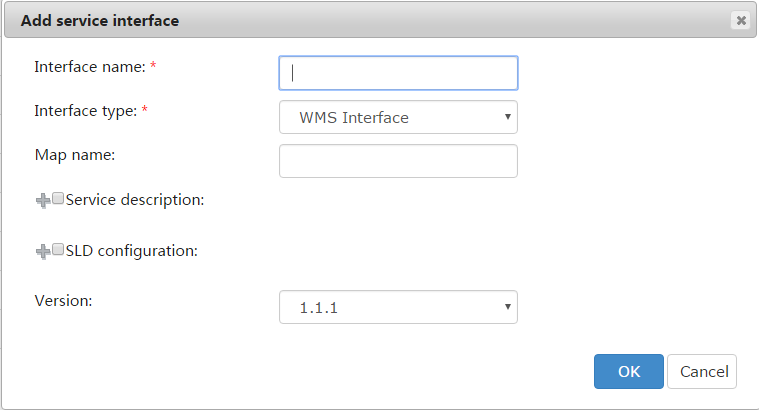Click the arrow on WMS Interface combo box
Screen dimensions: 759x410
[508, 117]
